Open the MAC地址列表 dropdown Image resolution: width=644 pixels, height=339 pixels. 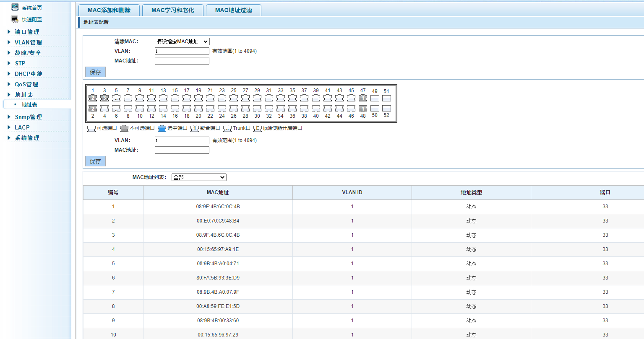pyautogui.click(x=199, y=177)
